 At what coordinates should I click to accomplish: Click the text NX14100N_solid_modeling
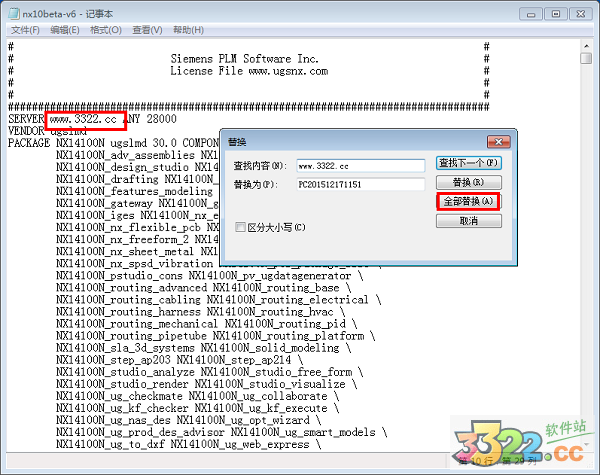click(270, 348)
